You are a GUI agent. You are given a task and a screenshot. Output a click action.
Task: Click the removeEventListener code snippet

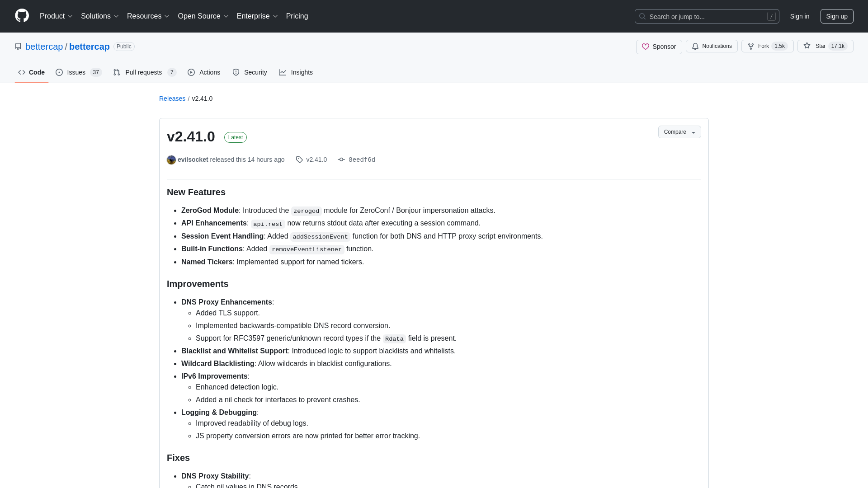pyautogui.click(x=307, y=249)
